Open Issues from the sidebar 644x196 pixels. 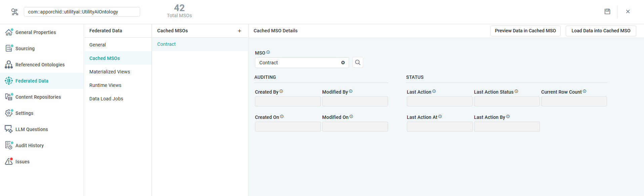22,162
